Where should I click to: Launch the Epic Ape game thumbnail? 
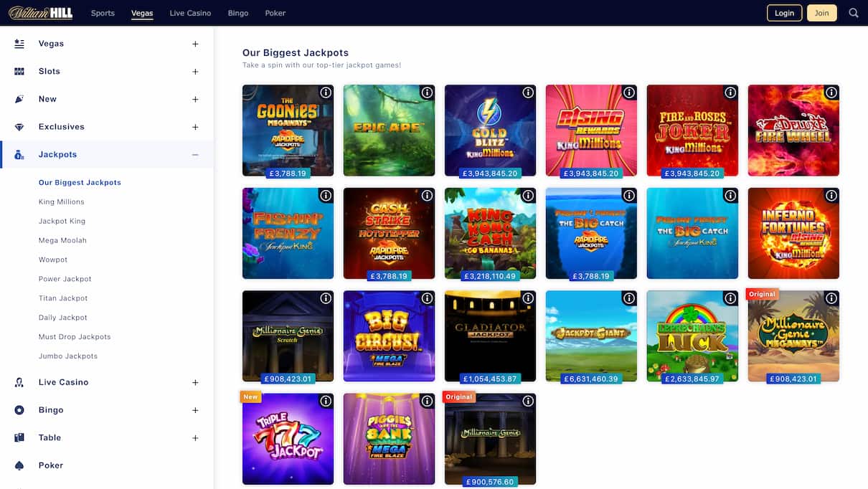coord(389,130)
